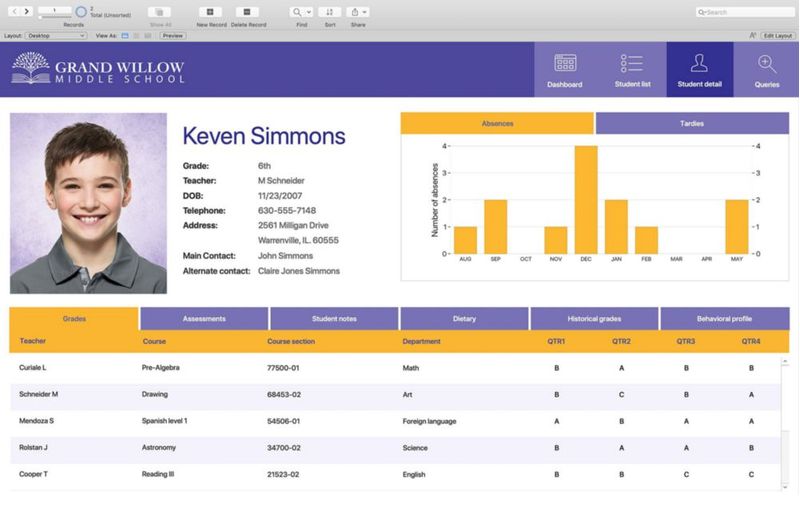
Task: Create a New Record from the toolbar
Action: click(210, 12)
